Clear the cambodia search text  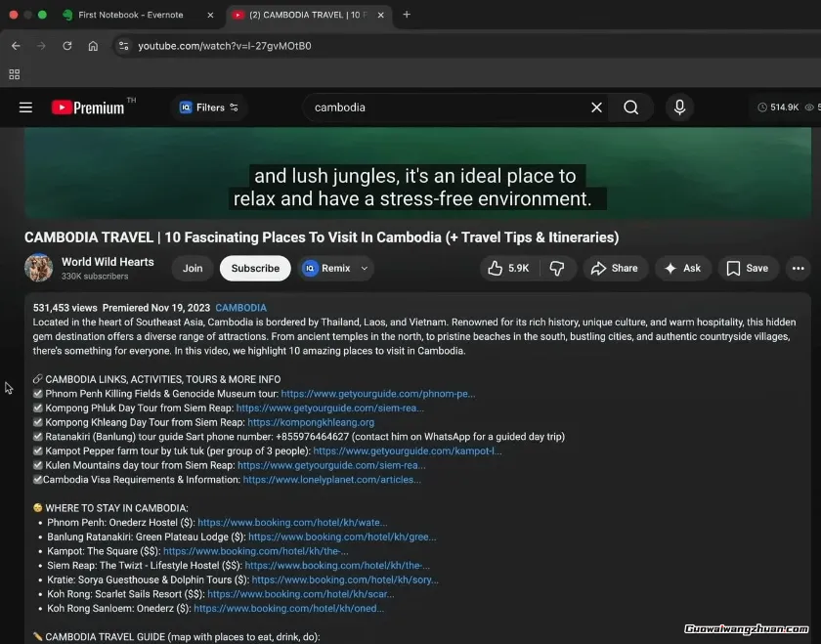[x=596, y=107]
